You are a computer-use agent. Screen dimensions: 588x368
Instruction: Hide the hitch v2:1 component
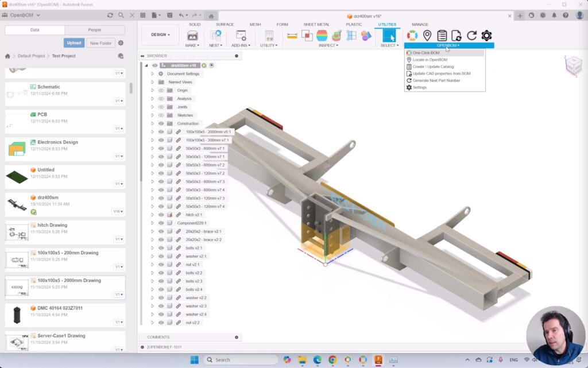161,215
